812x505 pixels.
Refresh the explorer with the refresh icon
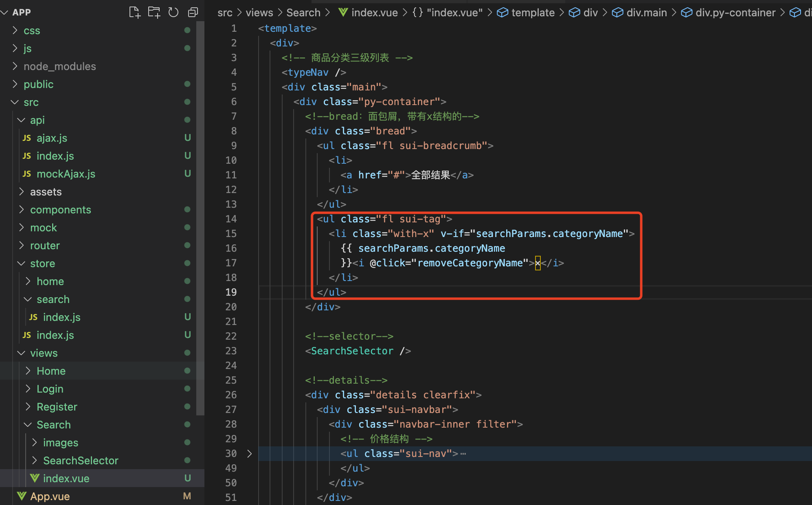[173, 12]
